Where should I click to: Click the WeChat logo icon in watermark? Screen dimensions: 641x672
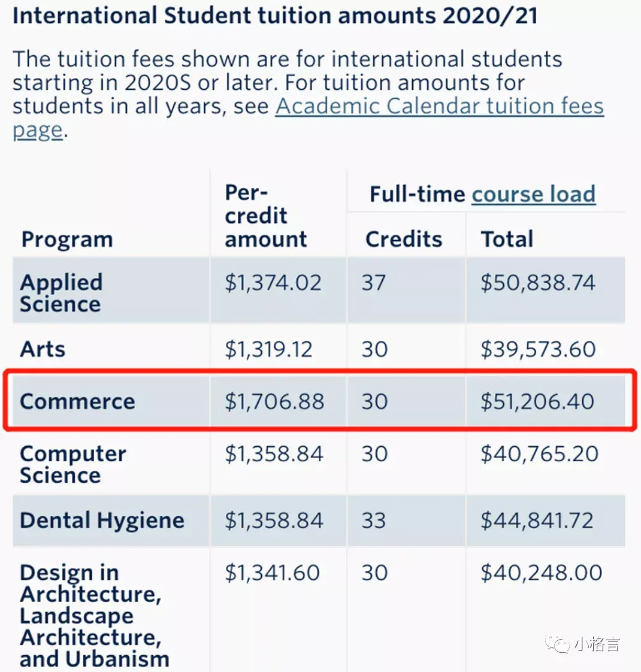pyautogui.click(x=560, y=644)
